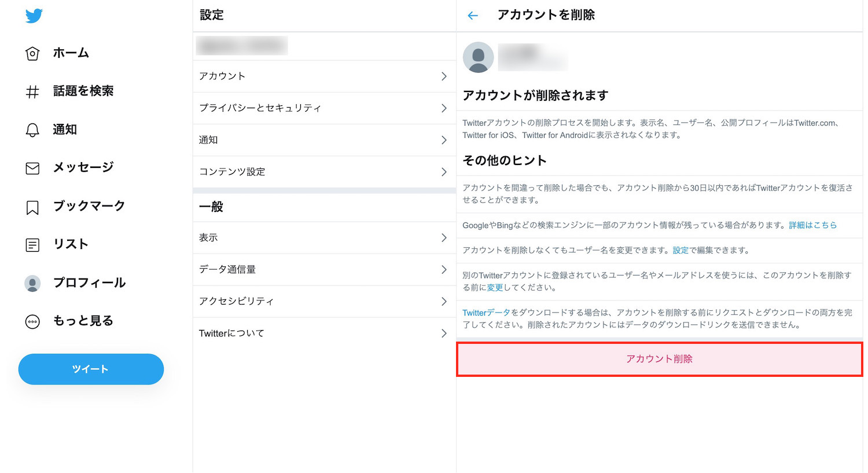Viewport: 868px width, 473px height.
Task: Select リスト in the navigation
Action: pos(71,244)
